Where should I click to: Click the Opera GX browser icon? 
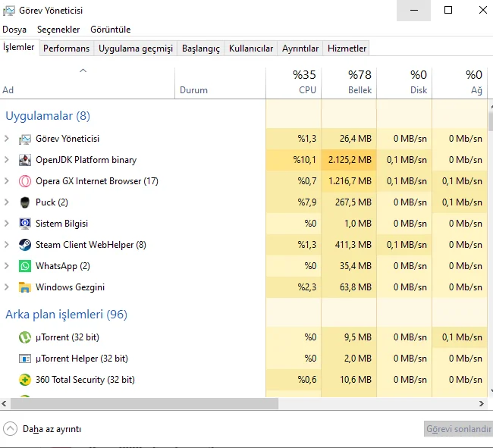pos(25,181)
